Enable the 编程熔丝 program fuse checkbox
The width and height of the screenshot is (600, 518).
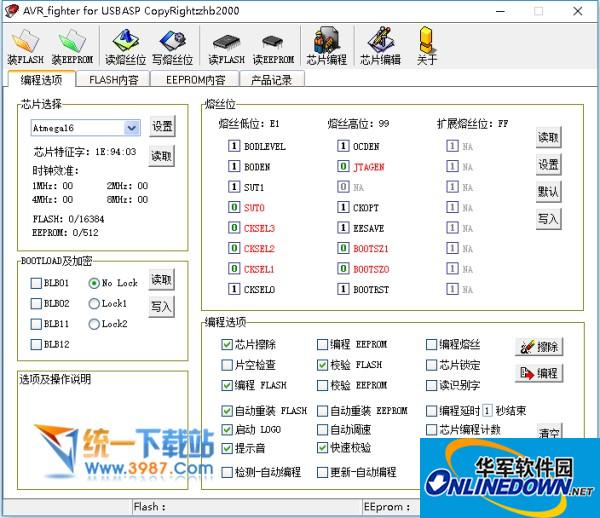click(432, 344)
